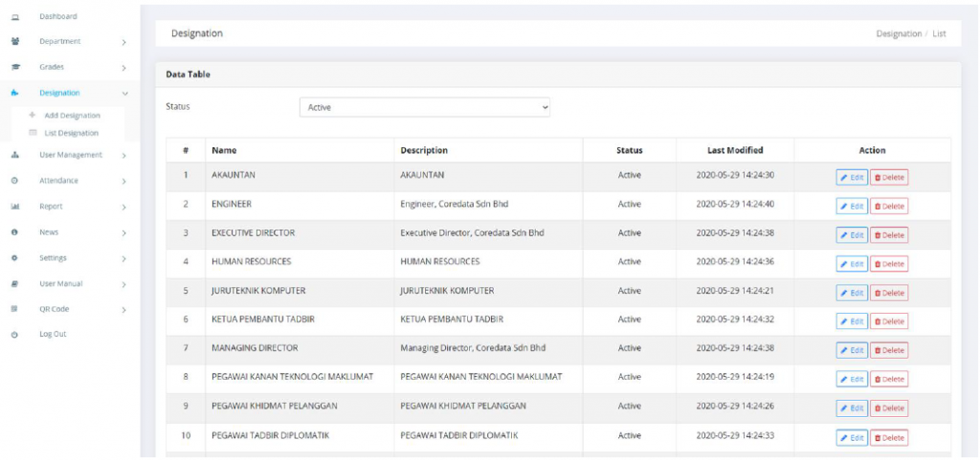The width and height of the screenshot is (980, 461).
Task: Click the Attendance clock icon
Action: (x=14, y=181)
